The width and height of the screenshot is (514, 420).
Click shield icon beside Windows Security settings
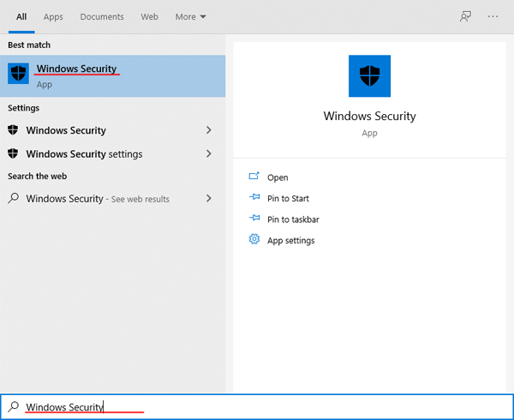coord(13,153)
